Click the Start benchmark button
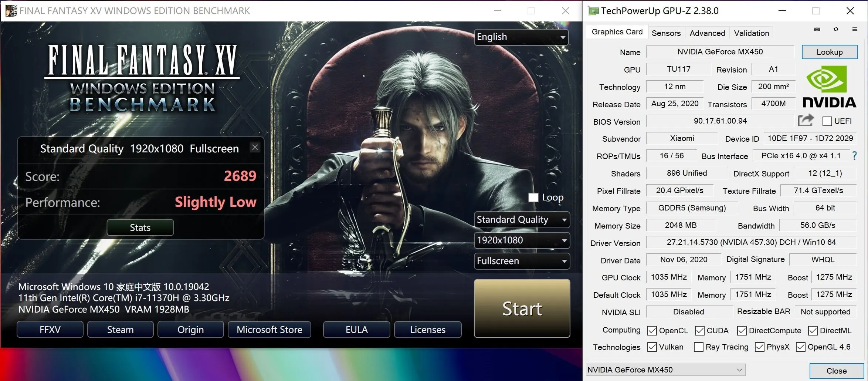This screenshot has height=381, width=868. 522,308
